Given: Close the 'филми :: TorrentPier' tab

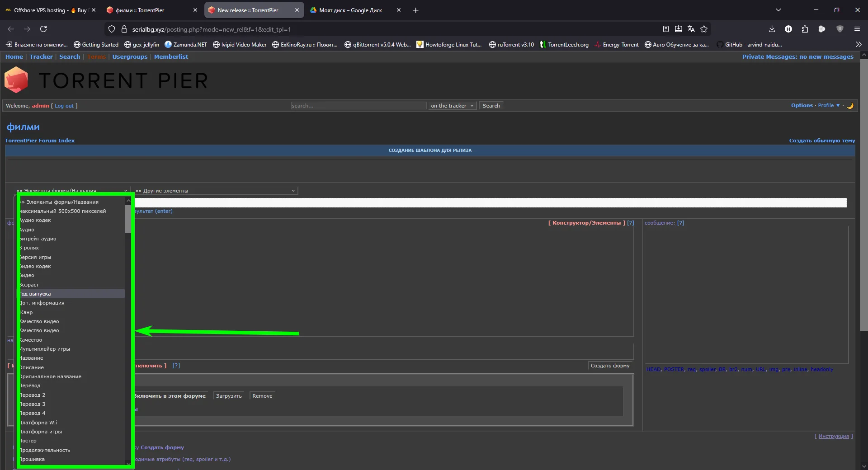Looking at the screenshot, I should [195, 10].
